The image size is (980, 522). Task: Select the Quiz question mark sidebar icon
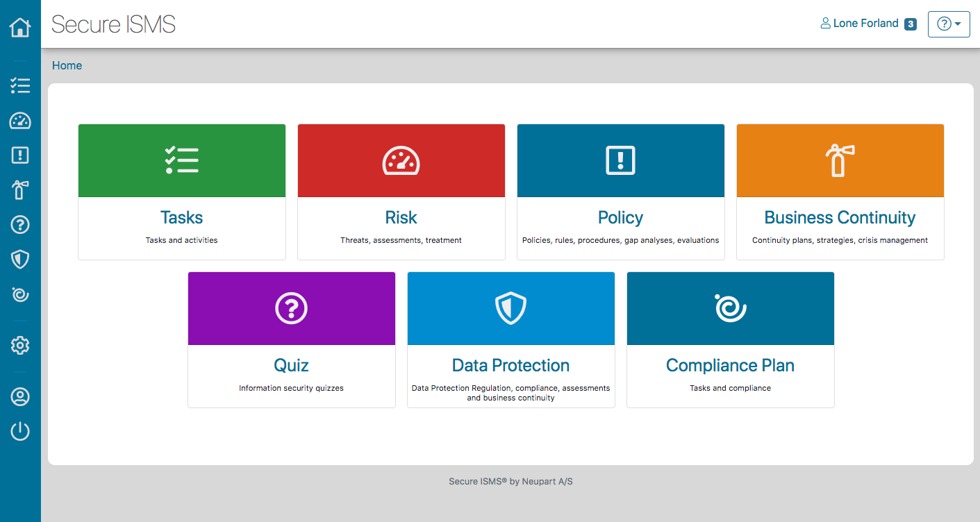point(20,224)
